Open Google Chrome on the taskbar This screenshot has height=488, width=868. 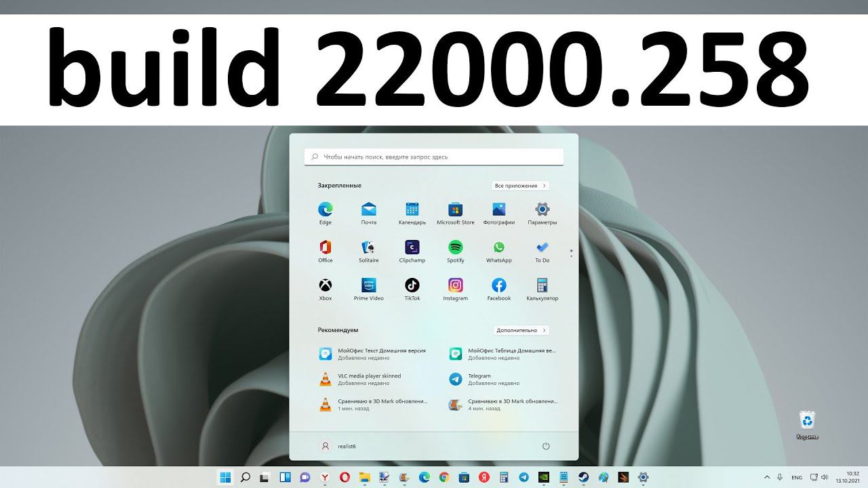(444, 477)
